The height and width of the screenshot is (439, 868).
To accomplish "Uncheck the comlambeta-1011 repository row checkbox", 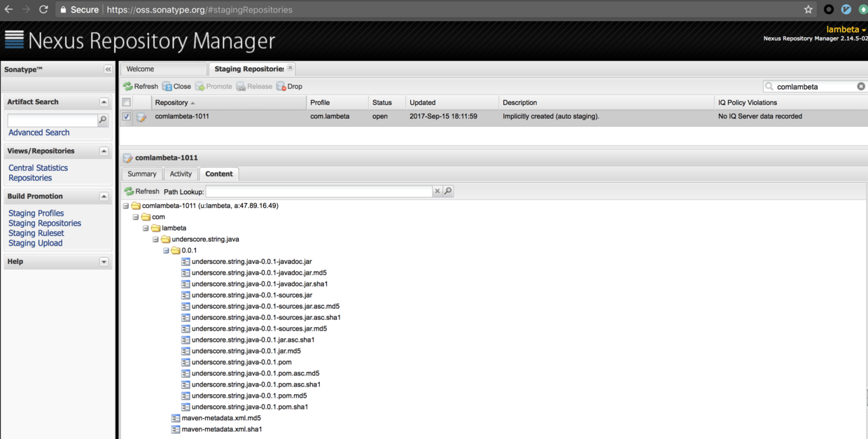I will [126, 116].
